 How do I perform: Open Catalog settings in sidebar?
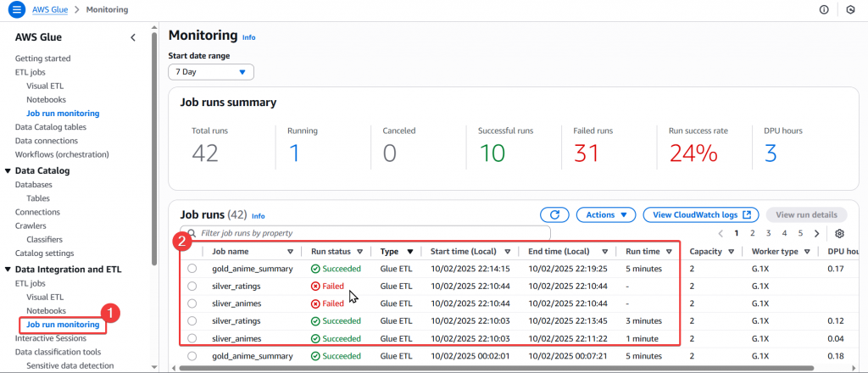[x=44, y=253]
